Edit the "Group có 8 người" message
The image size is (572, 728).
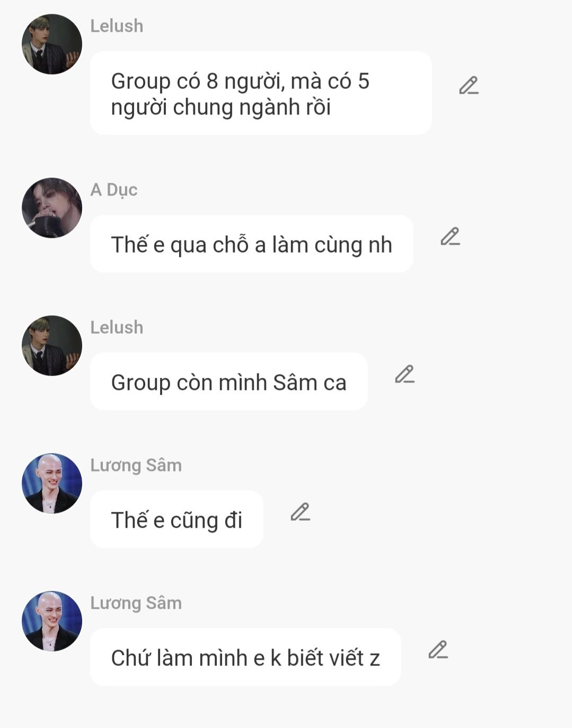[469, 86]
